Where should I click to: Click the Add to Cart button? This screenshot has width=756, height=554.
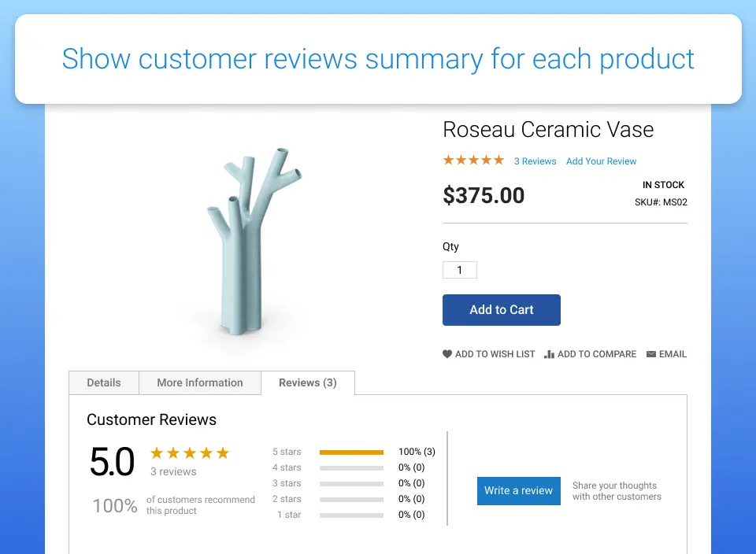(x=502, y=310)
